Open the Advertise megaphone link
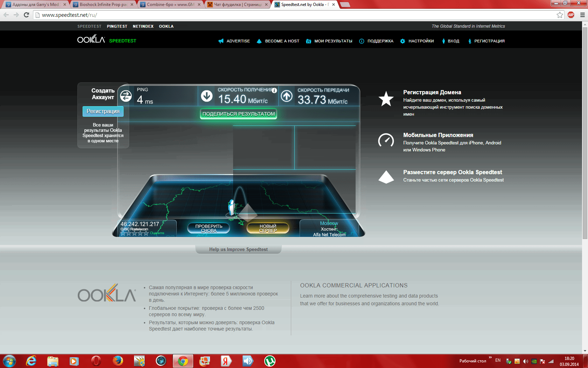Image resolution: width=588 pixels, height=368 pixels. tap(234, 41)
